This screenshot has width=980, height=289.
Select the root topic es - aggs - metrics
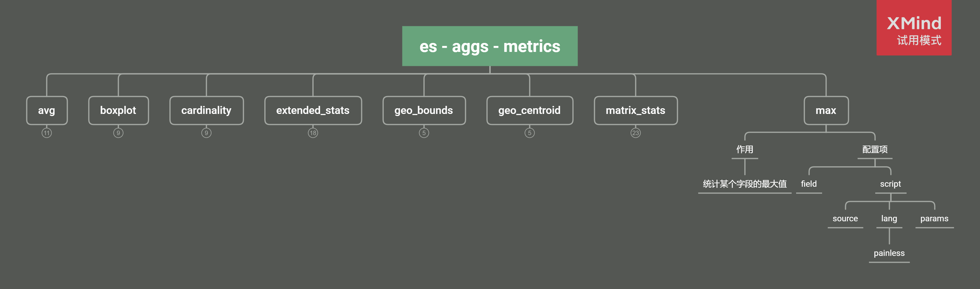point(490,47)
